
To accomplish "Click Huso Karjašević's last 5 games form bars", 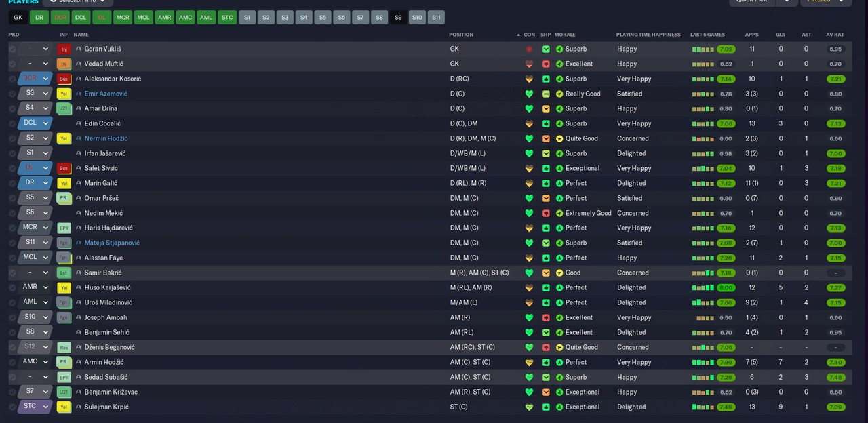I will [x=703, y=287].
